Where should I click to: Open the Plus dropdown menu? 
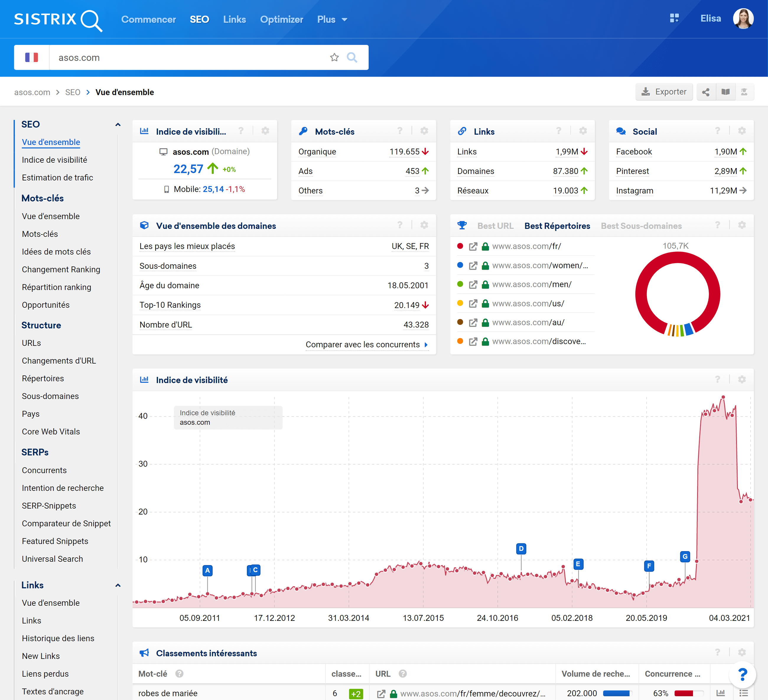[332, 19]
